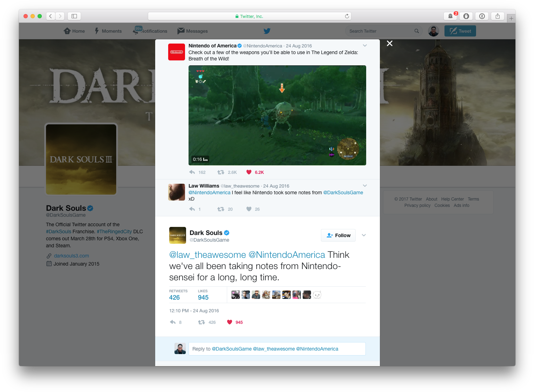Like the Nintendo tweet (6.2K)
534x392 pixels.
pyautogui.click(x=249, y=172)
